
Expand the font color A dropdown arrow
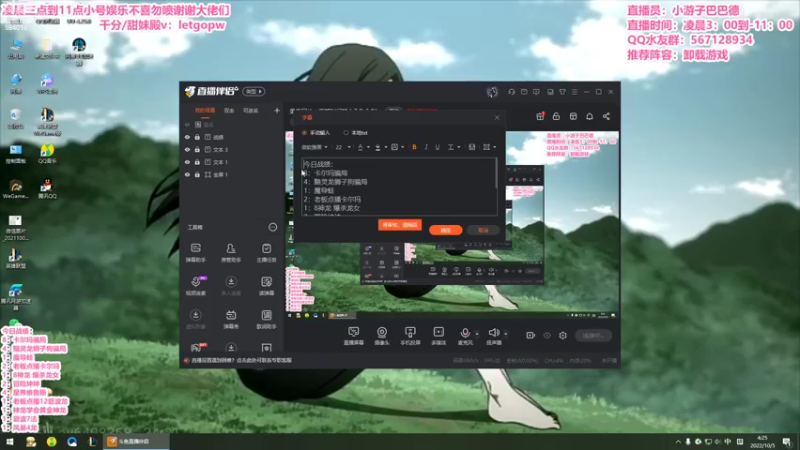(x=368, y=147)
